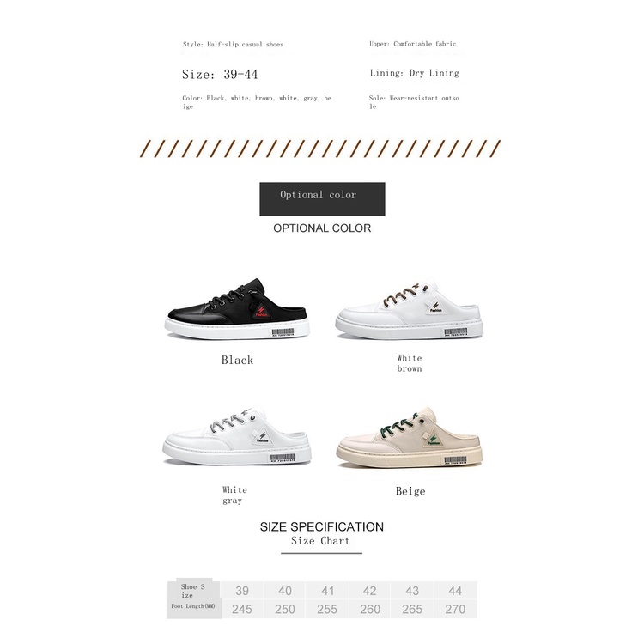The width and height of the screenshot is (644, 644).
Task: Click the White gray color label
Action: click(x=234, y=495)
